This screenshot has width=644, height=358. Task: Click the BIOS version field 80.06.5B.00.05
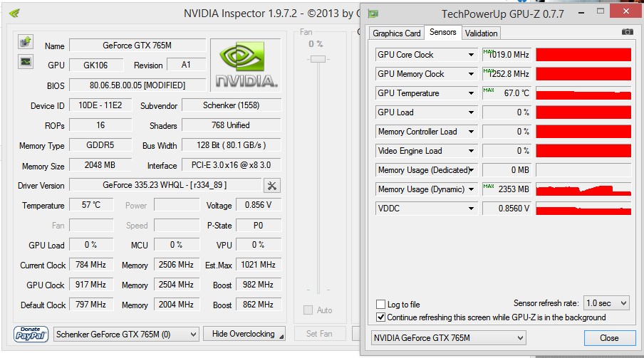point(137,85)
